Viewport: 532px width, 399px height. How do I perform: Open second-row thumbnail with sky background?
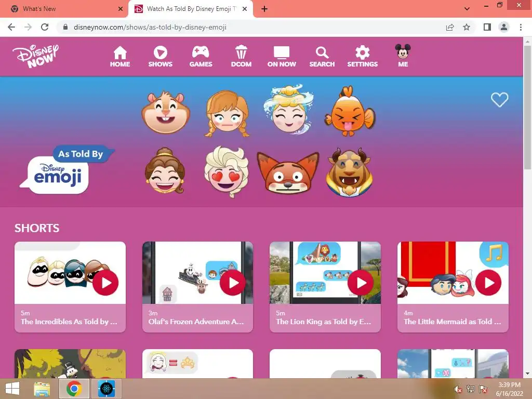pos(453,364)
